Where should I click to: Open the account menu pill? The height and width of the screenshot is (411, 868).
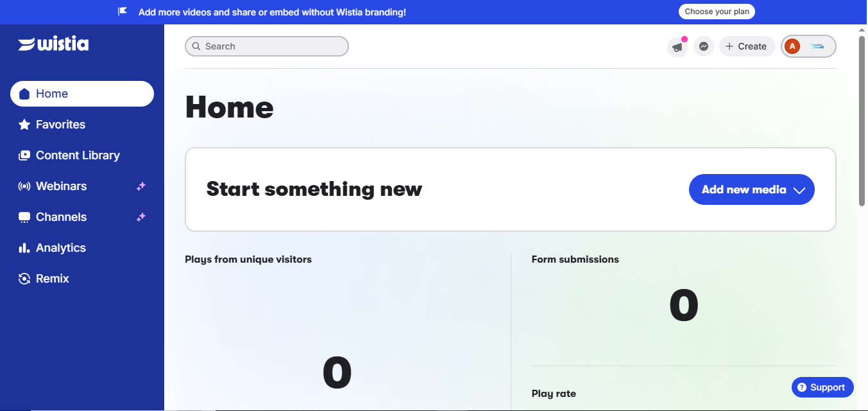pos(808,46)
